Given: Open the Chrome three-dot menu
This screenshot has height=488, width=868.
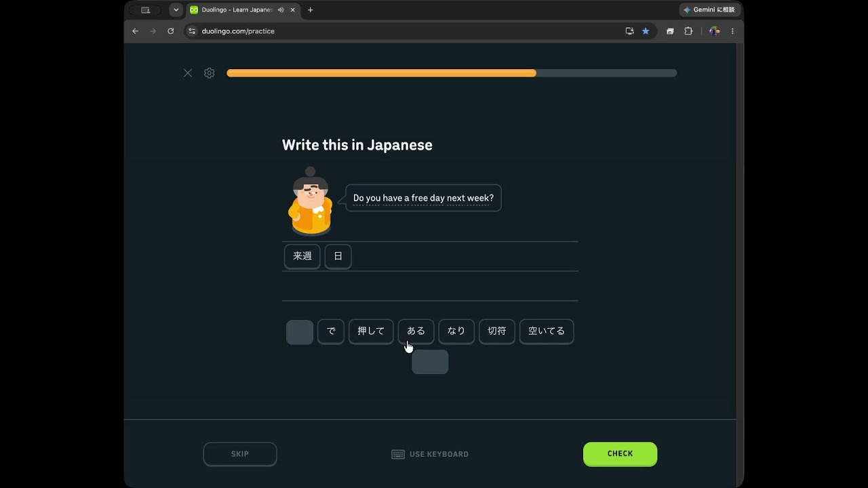Looking at the screenshot, I should pyautogui.click(x=732, y=31).
